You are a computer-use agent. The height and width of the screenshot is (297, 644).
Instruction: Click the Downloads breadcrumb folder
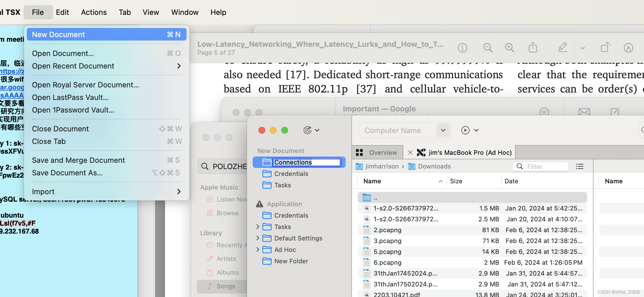(x=430, y=166)
